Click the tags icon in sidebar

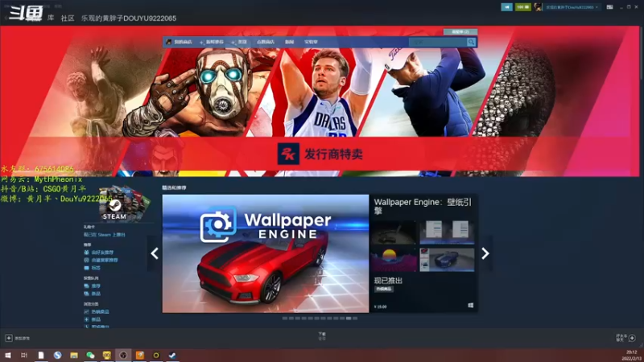(86, 268)
